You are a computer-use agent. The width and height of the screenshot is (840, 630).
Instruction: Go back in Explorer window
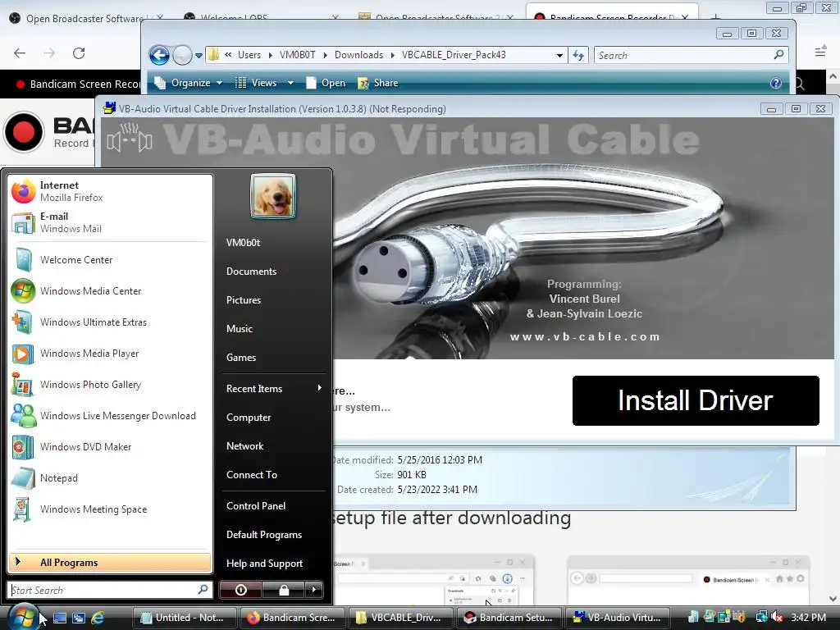[159, 55]
